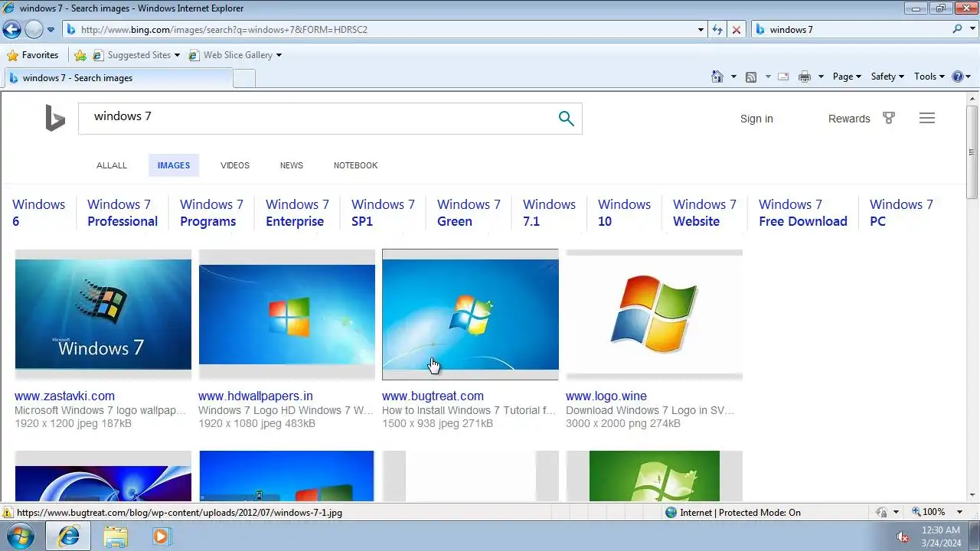Click Internet Explorer taskbar icon

tap(68, 536)
